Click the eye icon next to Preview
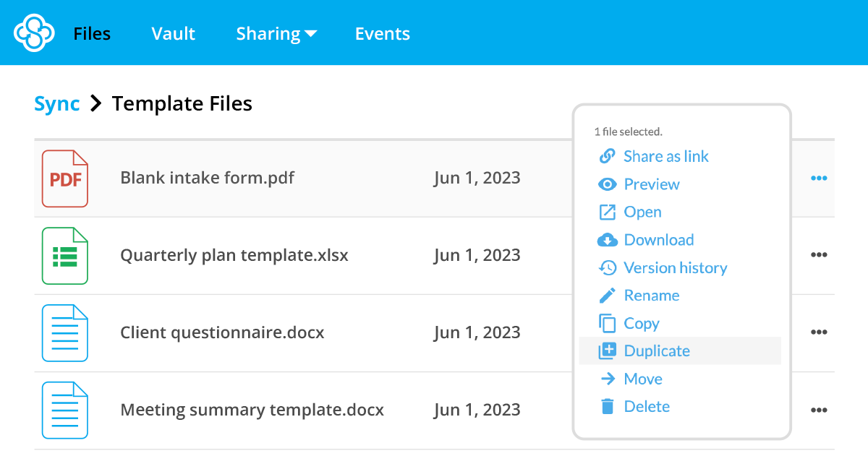The image size is (868, 456). (608, 184)
